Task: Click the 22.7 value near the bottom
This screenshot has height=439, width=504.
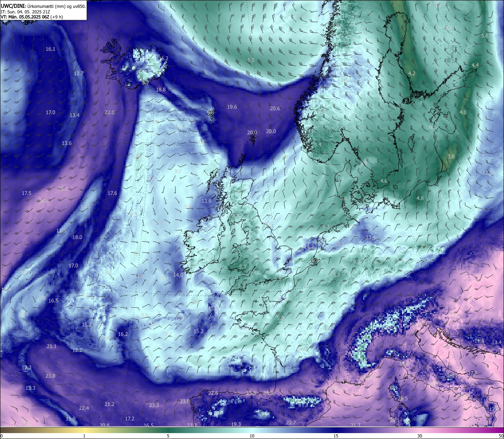Action: 291,423
